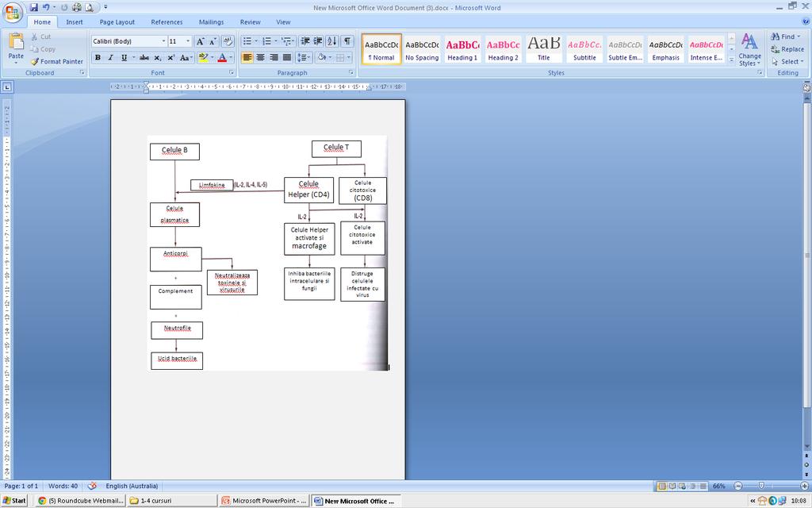Center align the paragraph
This screenshot has width=812, height=508.
[260, 57]
